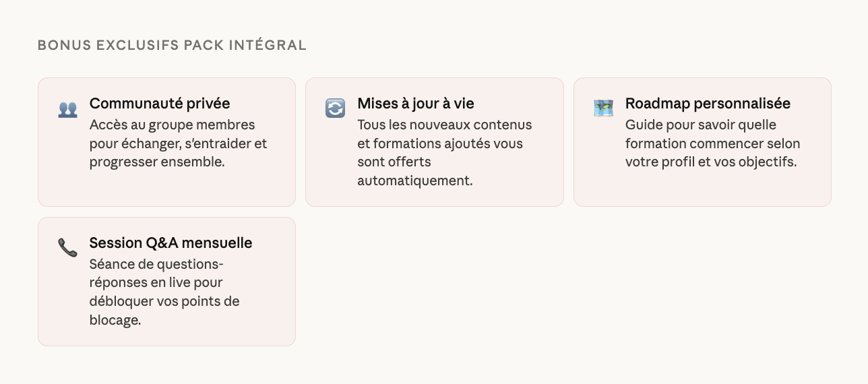This screenshot has height=384, width=868.
Task: Click the line "pour échanger, s'entraider et"
Action: pyautogui.click(x=179, y=143)
